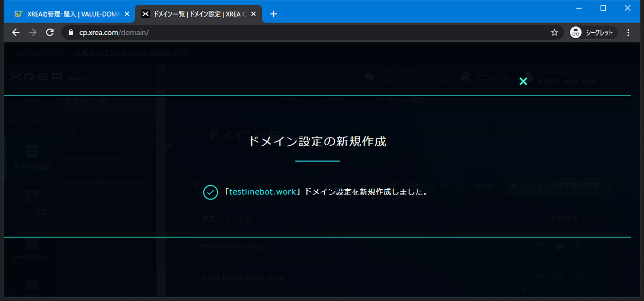
Task: Open ドメイン設定 in the sidebar
Action: point(32,157)
